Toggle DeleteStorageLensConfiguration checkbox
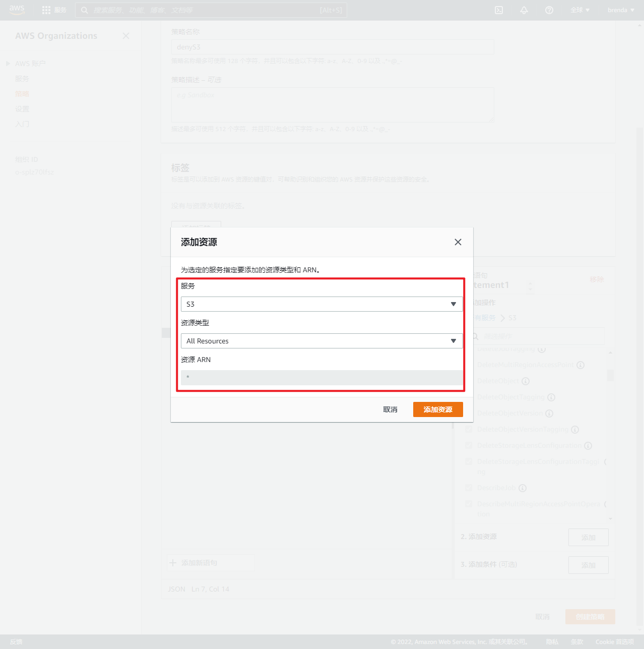The width and height of the screenshot is (644, 649). (469, 445)
